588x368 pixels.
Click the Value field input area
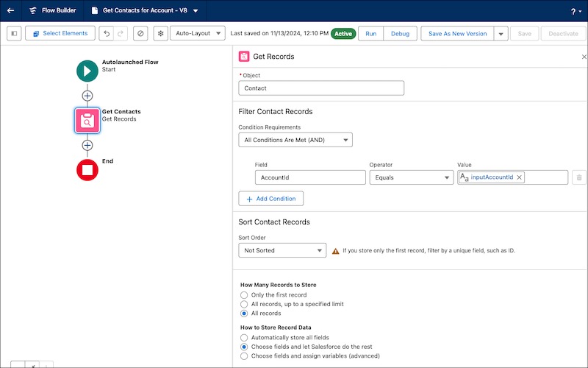click(512, 177)
